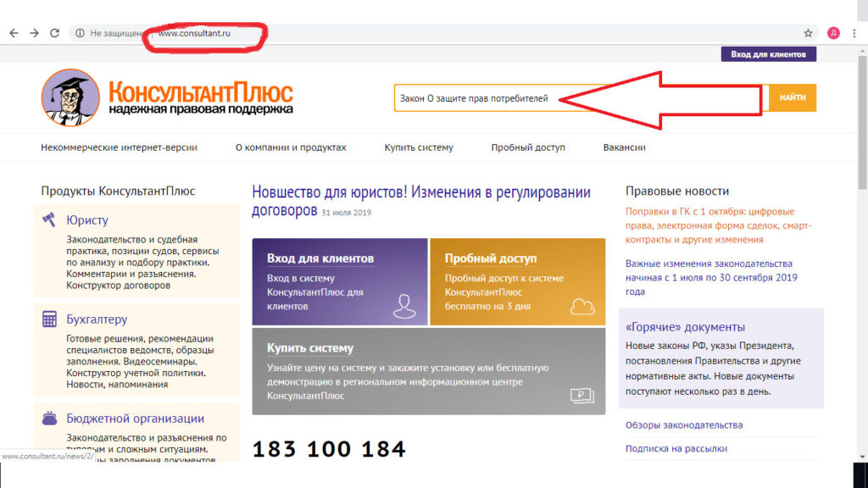Open the user profile avatar icon
The image size is (868, 488).
(833, 33)
